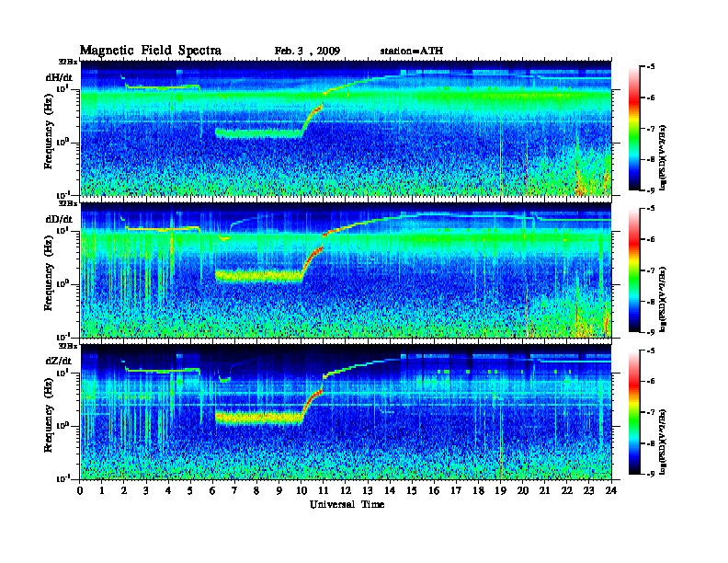Click the "station=ATH" label

point(412,51)
